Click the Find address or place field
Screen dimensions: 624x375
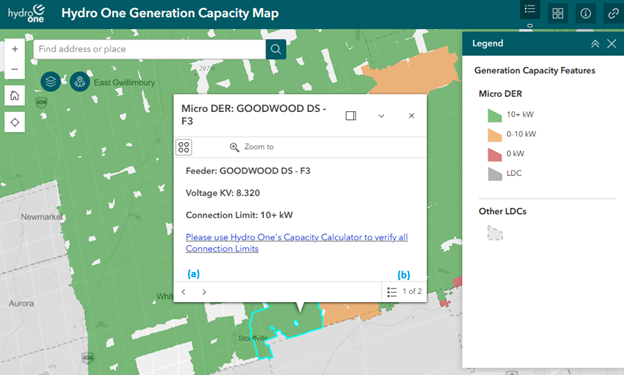click(x=150, y=49)
